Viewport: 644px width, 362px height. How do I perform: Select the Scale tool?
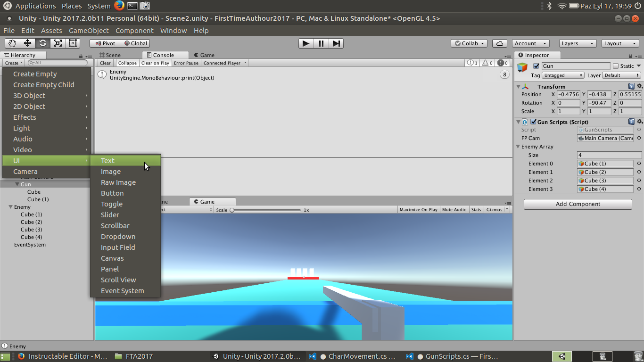click(x=58, y=43)
